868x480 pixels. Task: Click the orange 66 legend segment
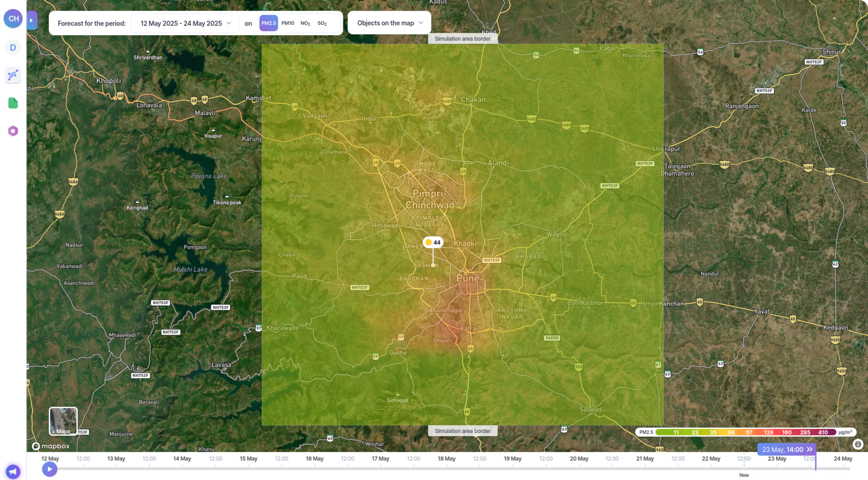731,432
